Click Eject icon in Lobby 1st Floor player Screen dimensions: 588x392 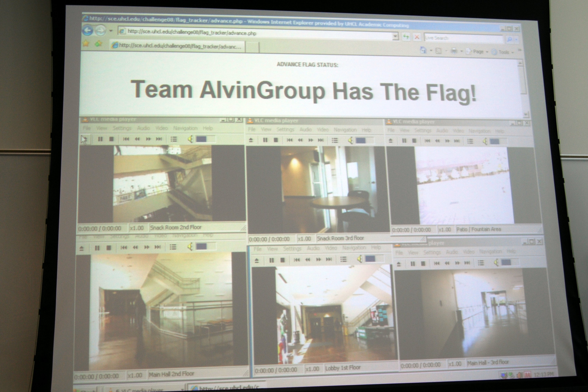257,261
